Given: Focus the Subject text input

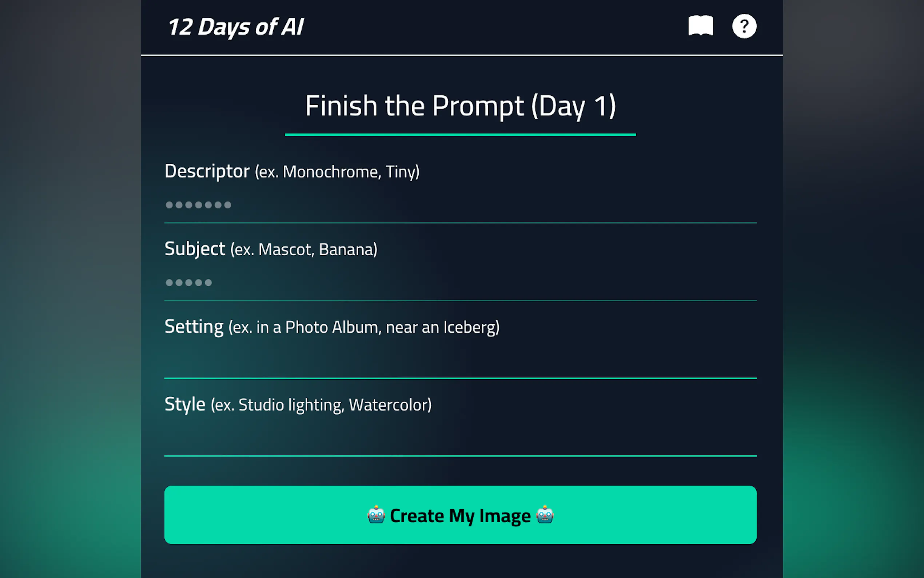Looking at the screenshot, I should click(460, 283).
